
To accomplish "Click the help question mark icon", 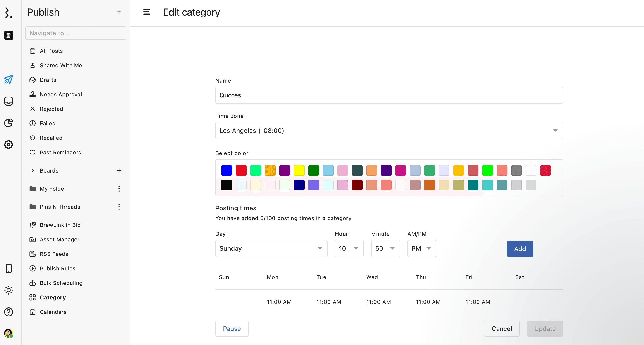I will coord(9,312).
